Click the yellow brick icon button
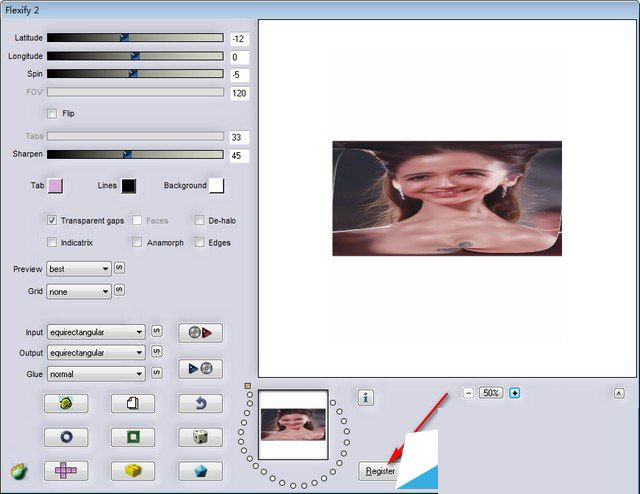Viewport: 640px width, 494px height. [x=133, y=470]
